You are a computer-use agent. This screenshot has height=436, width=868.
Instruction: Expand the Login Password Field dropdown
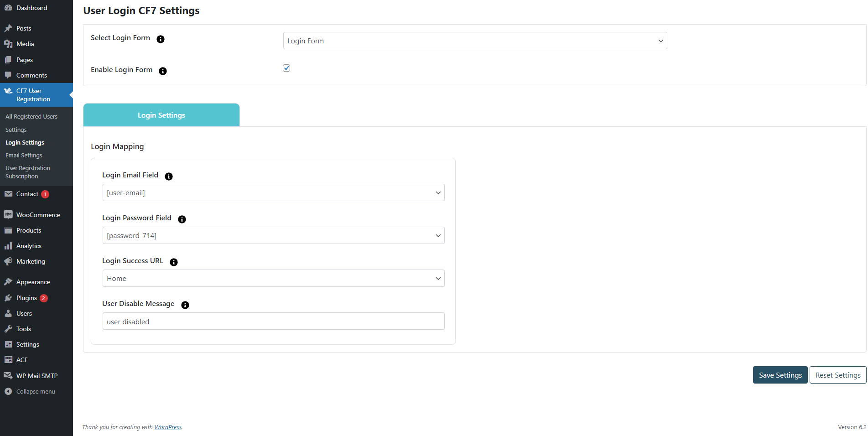tap(273, 235)
